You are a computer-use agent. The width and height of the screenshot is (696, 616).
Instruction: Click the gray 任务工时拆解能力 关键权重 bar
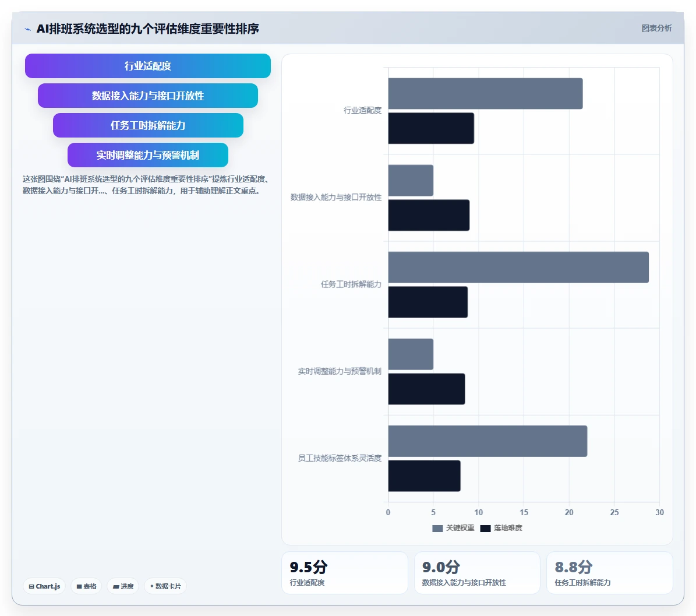[518, 267]
